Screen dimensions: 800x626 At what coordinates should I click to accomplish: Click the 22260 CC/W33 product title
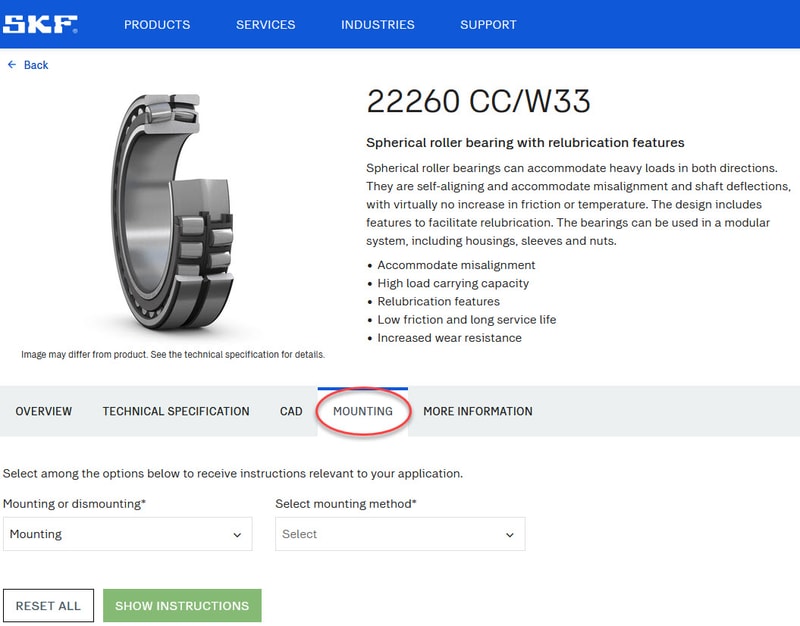(478, 101)
